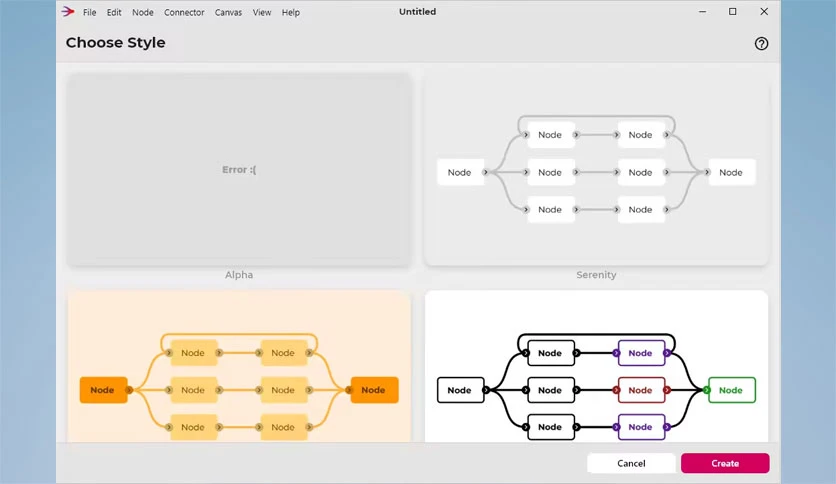Minimize the application window
The image size is (836, 484).
pyautogui.click(x=703, y=12)
